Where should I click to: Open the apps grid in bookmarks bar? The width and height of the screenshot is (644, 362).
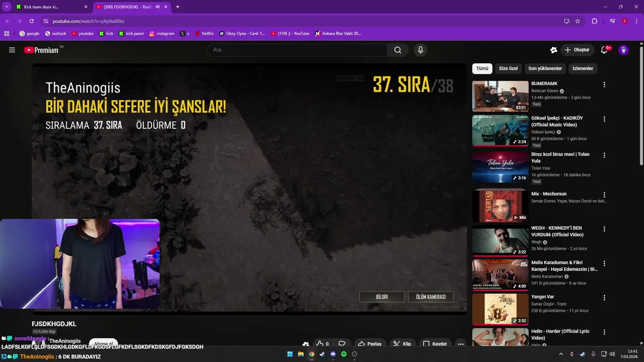7,34
